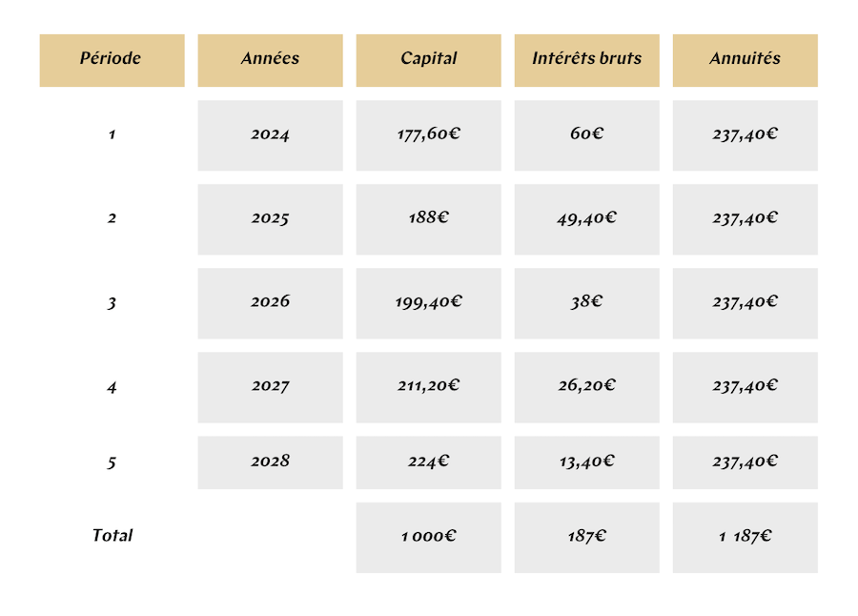858x616 pixels.
Task: Select the 60€ interest cell
Action: (x=586, y=135)
